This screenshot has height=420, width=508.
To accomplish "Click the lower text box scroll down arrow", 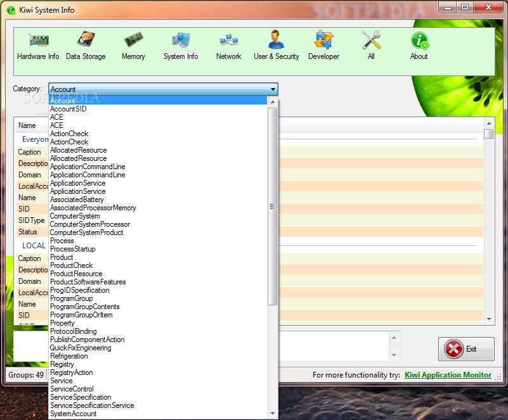I will (x=394, y=355).
